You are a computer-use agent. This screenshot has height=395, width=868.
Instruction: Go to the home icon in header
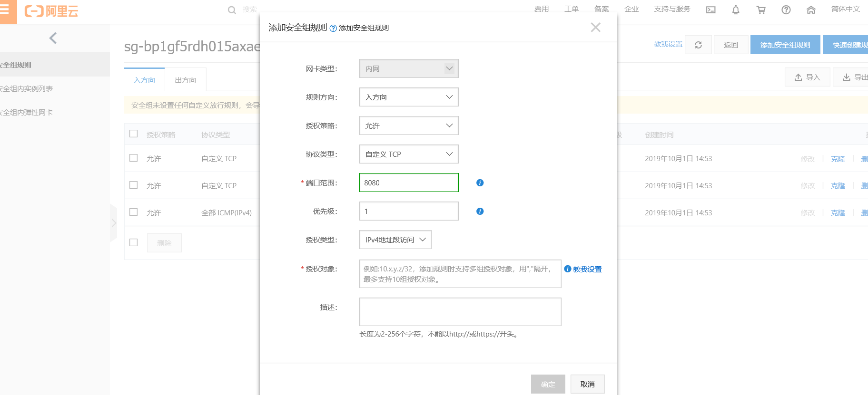[x=811, y=10]
